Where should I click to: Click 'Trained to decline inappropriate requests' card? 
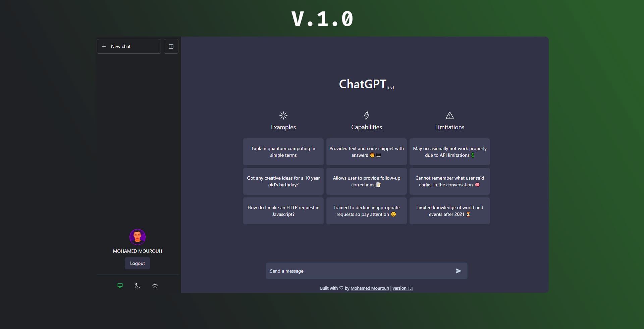[367, 211]
